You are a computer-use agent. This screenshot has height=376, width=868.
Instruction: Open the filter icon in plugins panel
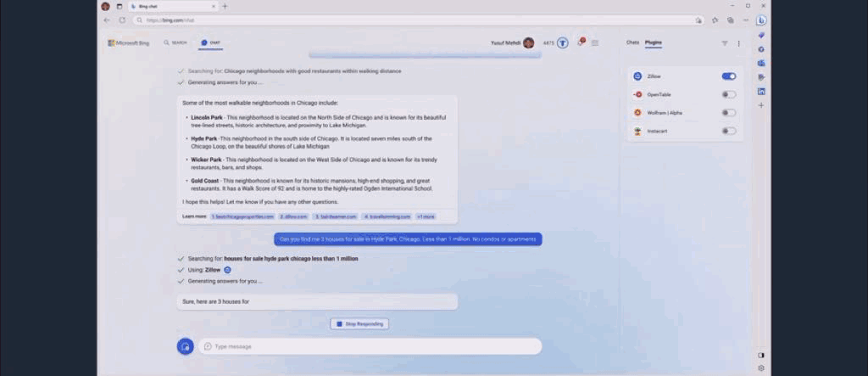point(725,43)
